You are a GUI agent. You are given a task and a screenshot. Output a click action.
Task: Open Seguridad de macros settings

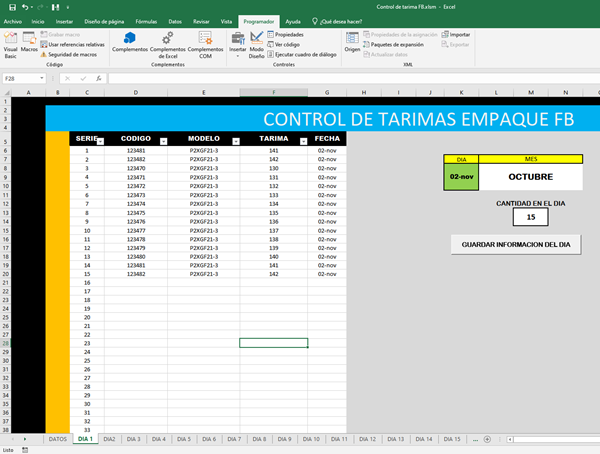coord(68,54)
